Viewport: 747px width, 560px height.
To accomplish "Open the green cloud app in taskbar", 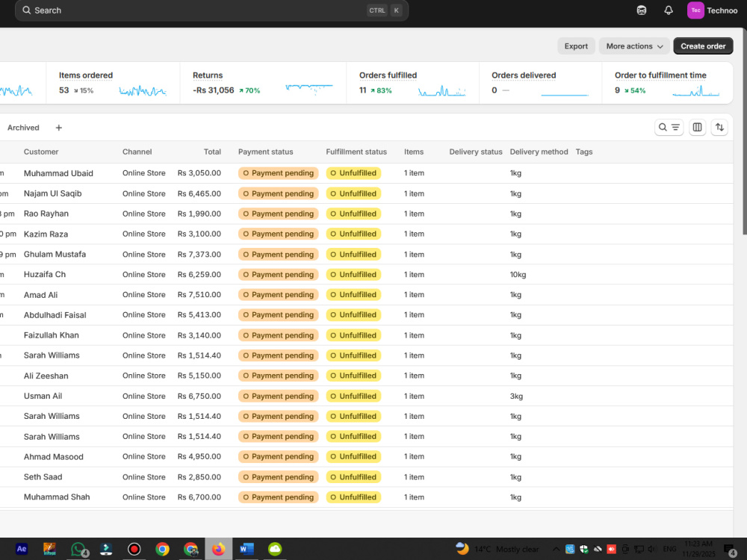I will click(x=275, y=549).
